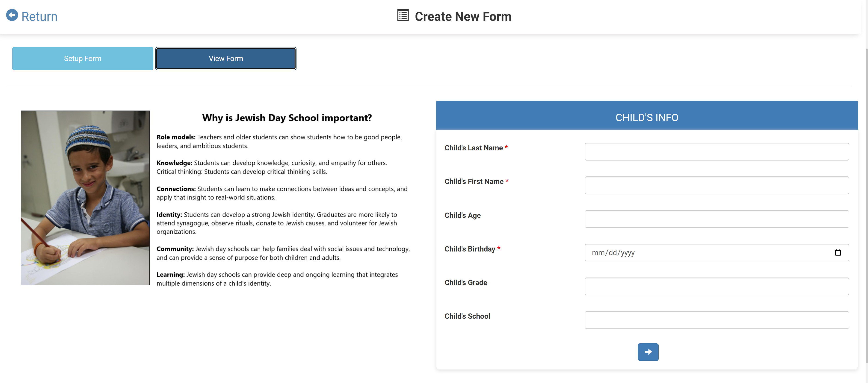Click the photo of the boy drawing

85,198
